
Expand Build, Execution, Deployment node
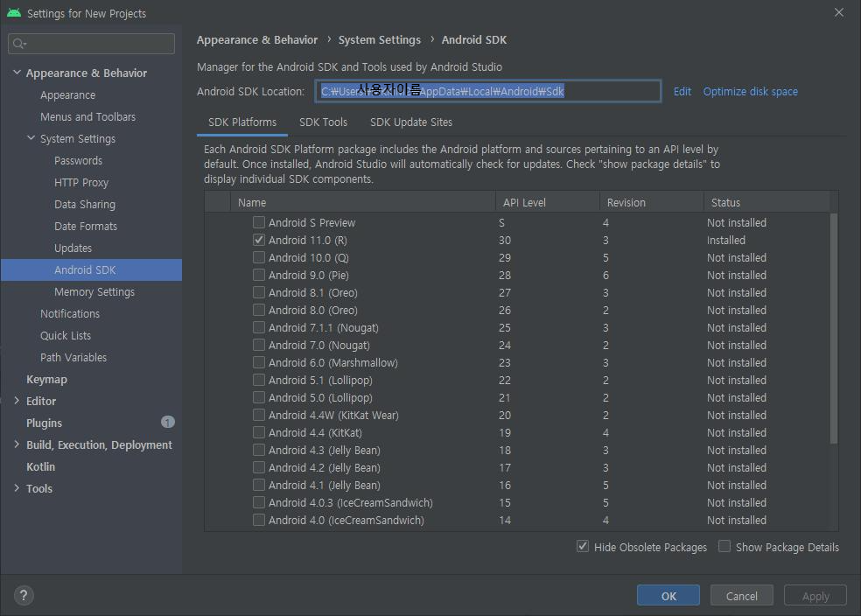coord(17,444)
